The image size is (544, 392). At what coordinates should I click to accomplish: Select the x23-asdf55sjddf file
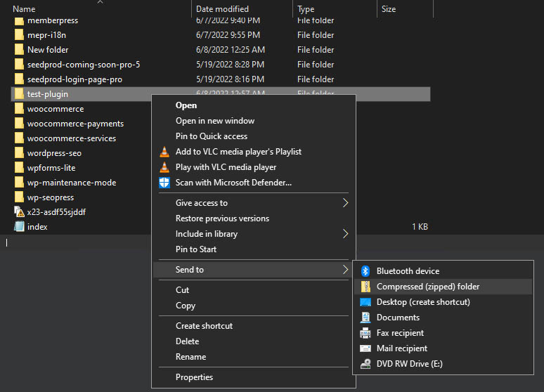click(x=56, y=212)
